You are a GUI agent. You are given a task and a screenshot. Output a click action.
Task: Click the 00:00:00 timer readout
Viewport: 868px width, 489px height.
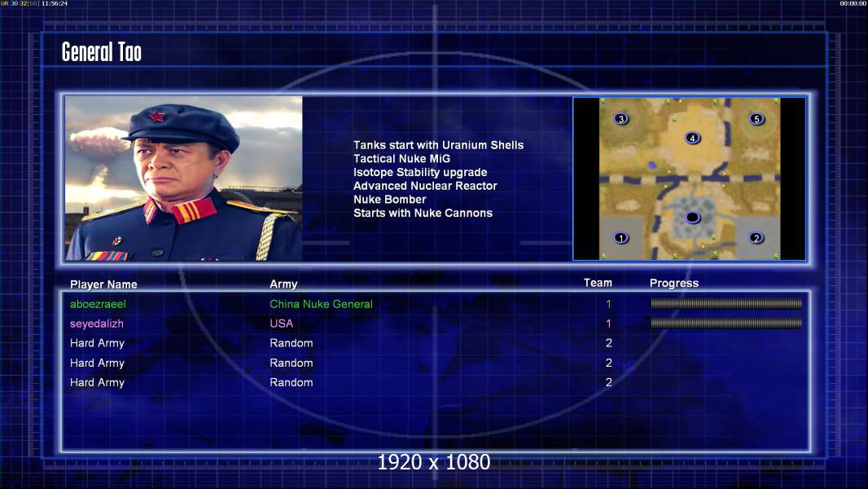(853, 3)
